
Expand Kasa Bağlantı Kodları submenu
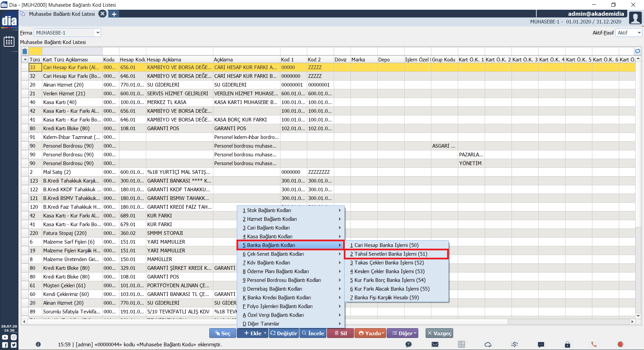click(x=291, y=237)
